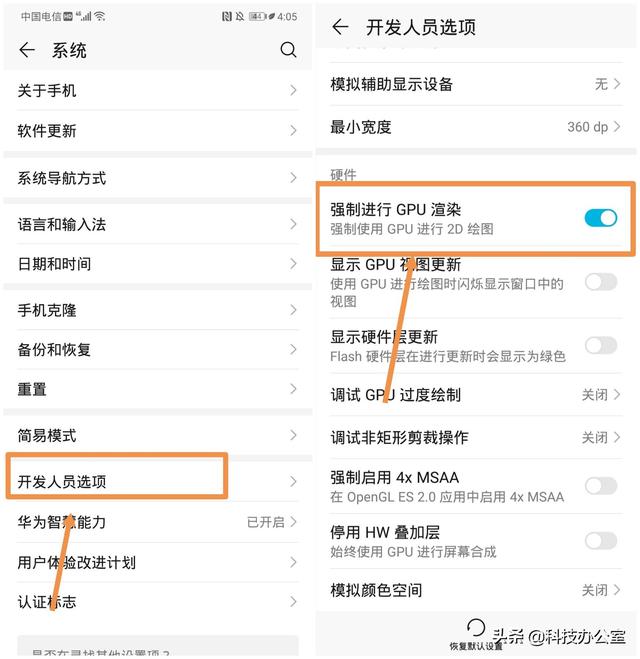Tap the Wi-Fi signal status icon
The image size is (640, 659).
coord(100,16)
